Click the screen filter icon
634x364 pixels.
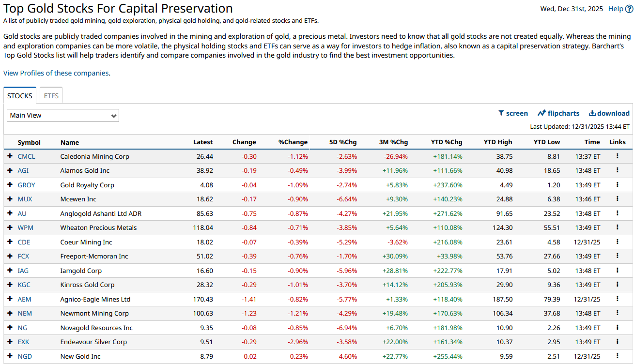coord(501,113)
